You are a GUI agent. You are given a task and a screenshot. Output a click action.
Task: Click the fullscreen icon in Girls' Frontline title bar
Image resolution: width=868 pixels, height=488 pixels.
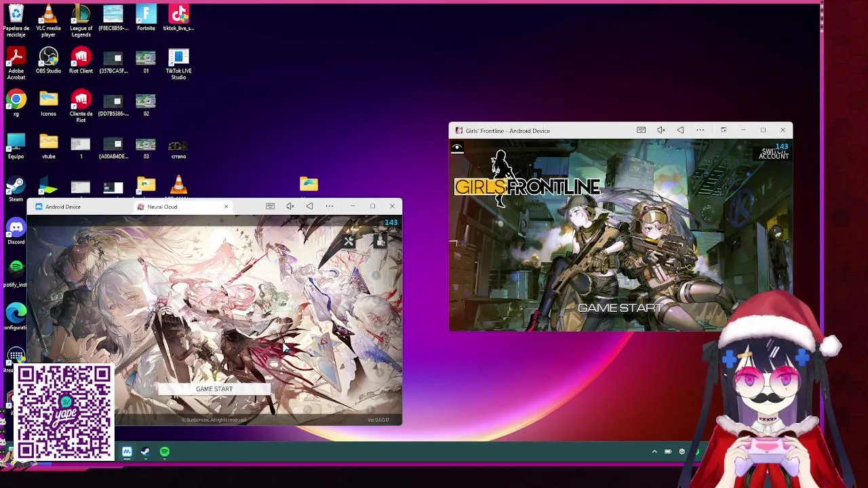point(724,130)
